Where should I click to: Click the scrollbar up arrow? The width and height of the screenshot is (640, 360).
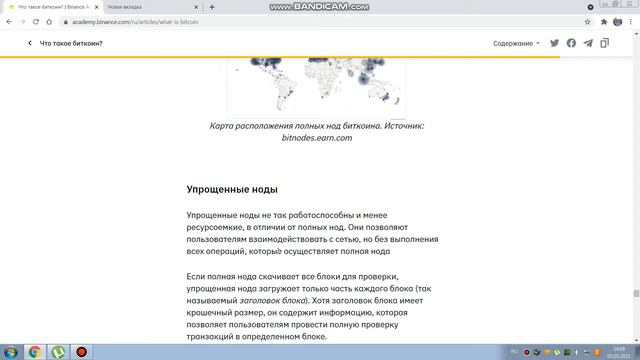636,34
